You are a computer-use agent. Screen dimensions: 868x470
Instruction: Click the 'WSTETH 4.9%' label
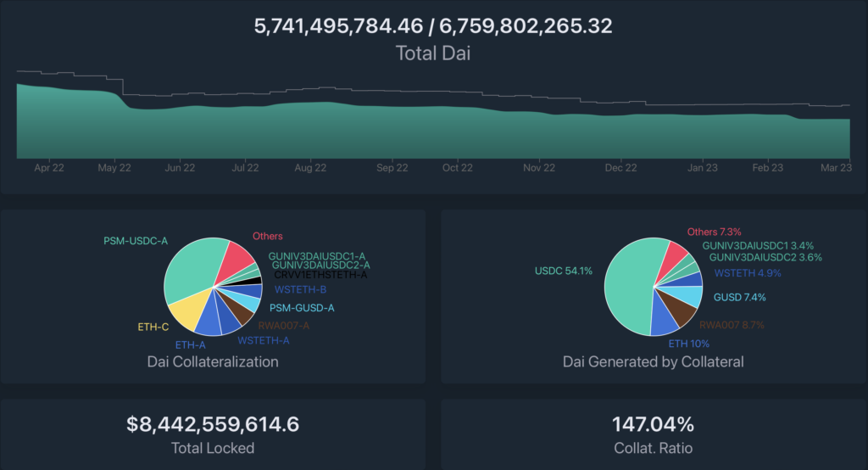pos(747,273)
